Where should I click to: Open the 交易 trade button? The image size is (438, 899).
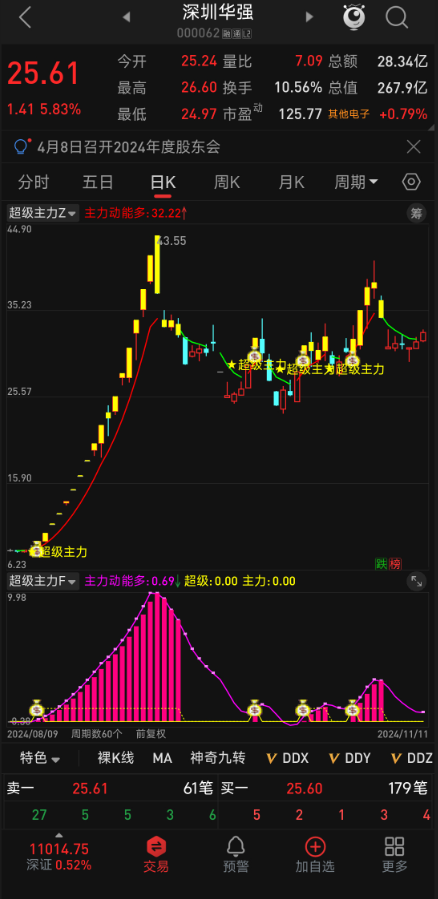(x=156, y=854)
